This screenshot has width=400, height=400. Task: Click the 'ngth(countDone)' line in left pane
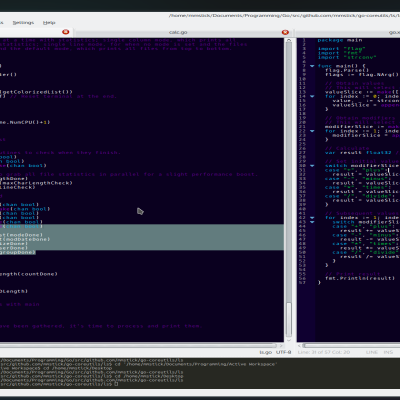(29, 274)
